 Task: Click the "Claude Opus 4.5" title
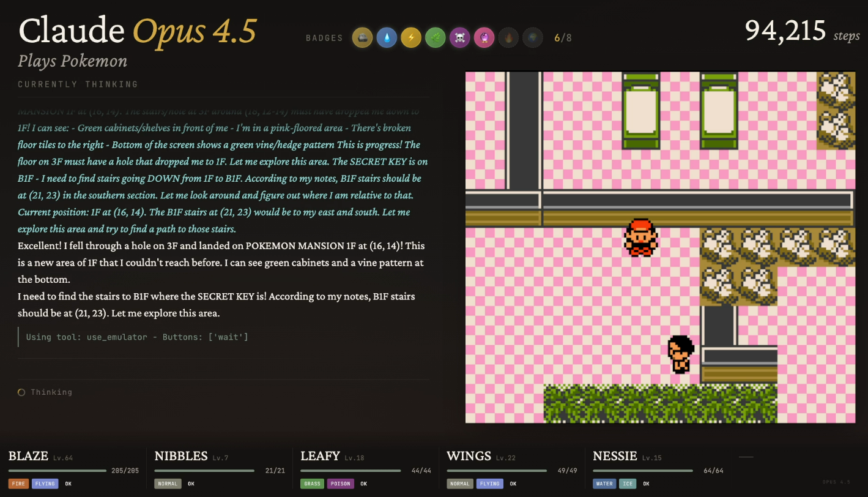pos(138,31)
